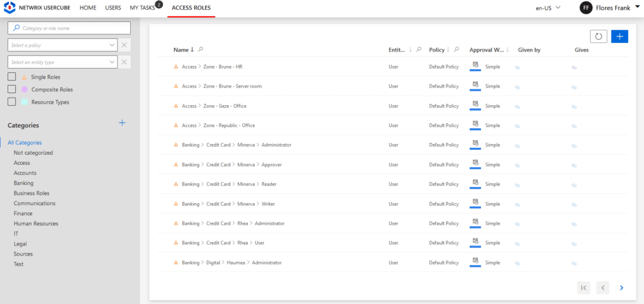Select the Legal category
This screenshot has width=644, height=304.
[20, 244]
